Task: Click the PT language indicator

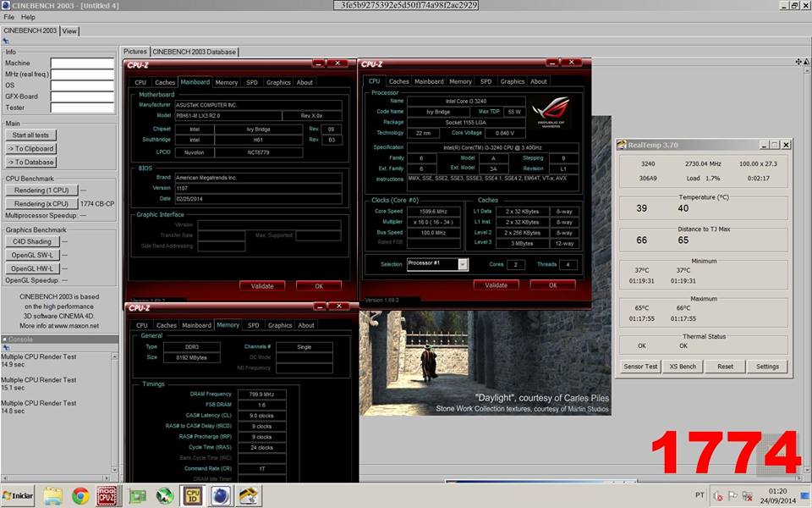Action: coord(700,495)
